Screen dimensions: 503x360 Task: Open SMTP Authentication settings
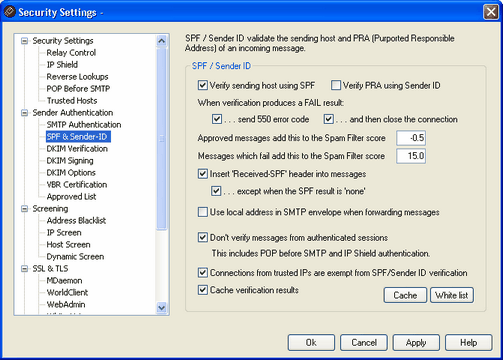click(84, 125)
